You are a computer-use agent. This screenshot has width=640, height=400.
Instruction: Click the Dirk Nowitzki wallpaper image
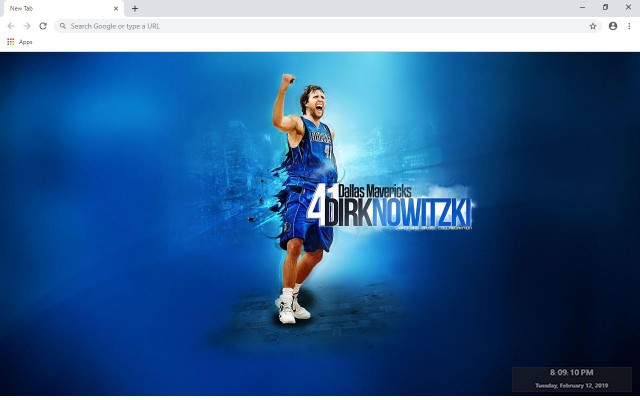(x=320, y=224)
